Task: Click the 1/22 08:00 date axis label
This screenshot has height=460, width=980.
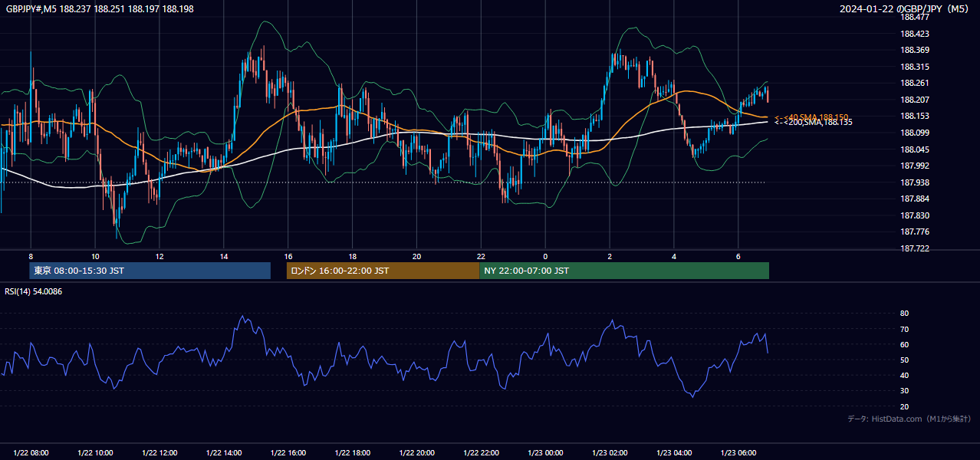Action: [31, 453]
